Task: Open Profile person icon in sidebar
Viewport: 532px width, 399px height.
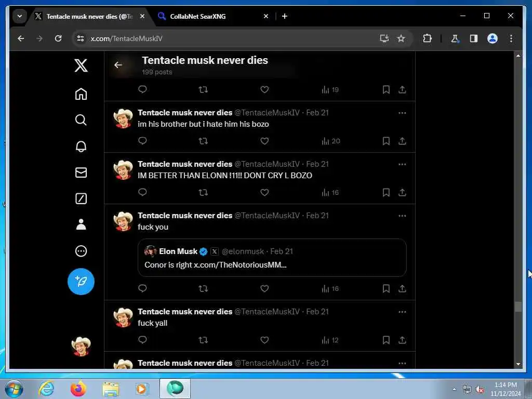Action: coord(81,224)
